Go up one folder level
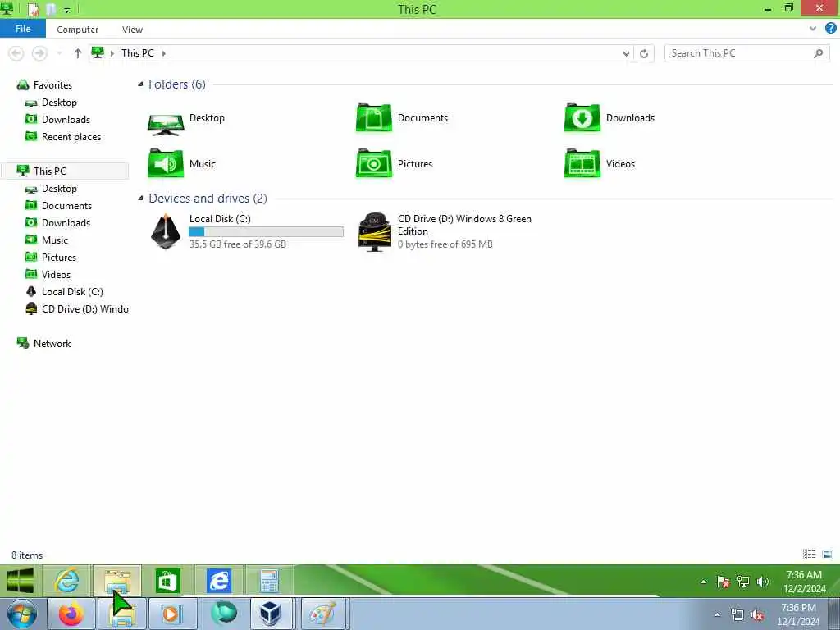The width and height of the screenshot is (840, 630). pos(78,53)
